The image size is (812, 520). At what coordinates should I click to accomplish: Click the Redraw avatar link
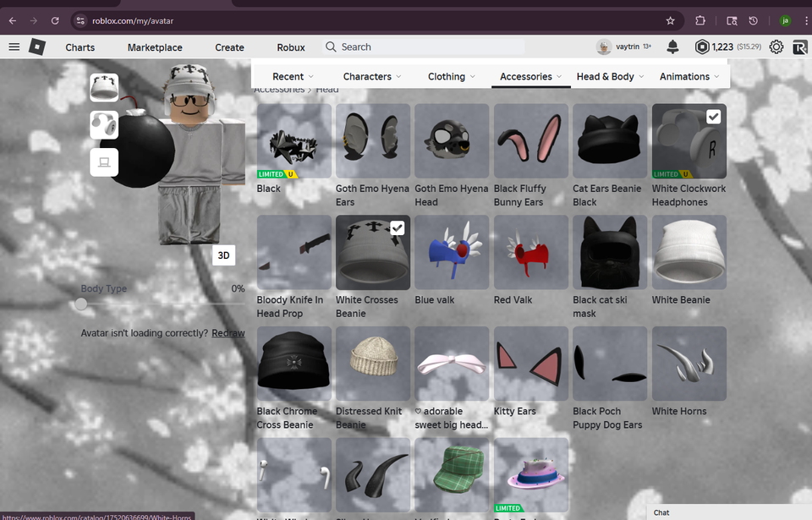coord(228,333)
